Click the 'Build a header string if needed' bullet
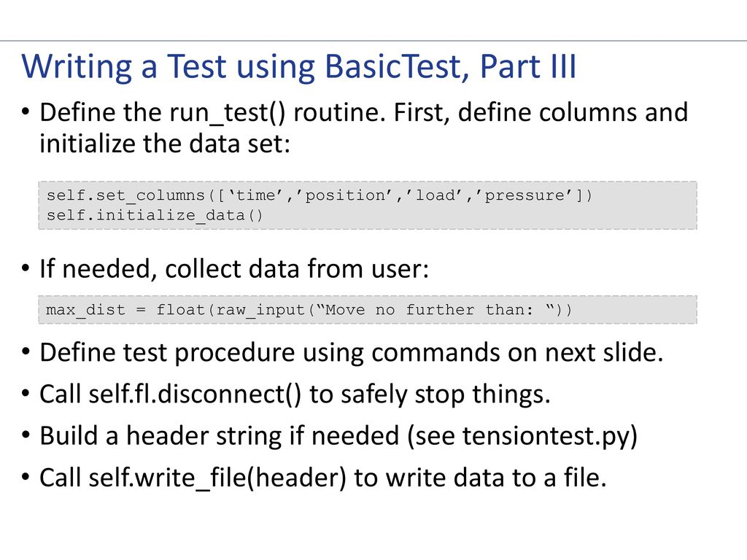This screenshot has height=560, width=747. click(220, 436)
